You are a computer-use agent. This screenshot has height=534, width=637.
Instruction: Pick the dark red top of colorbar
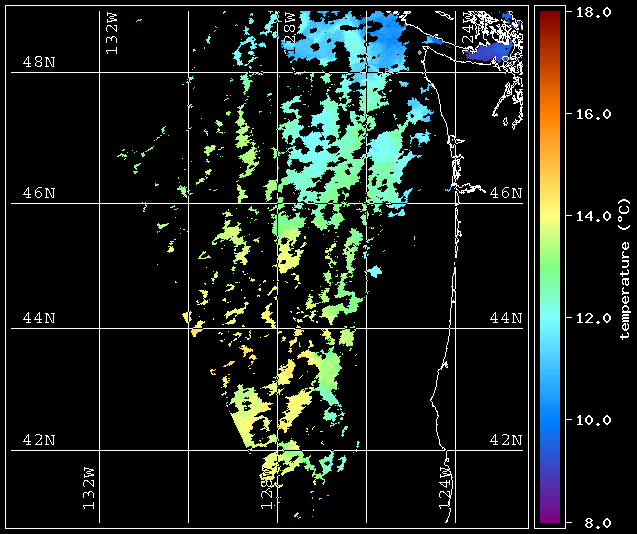[x=550, y=16]
